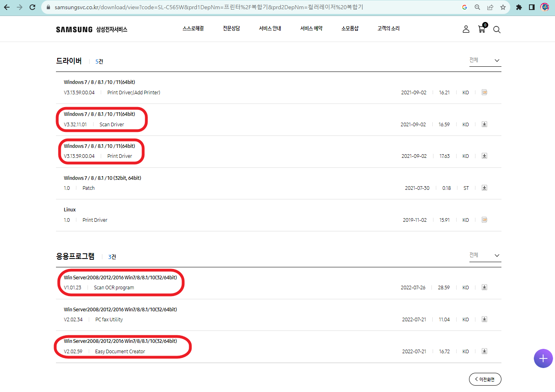Click the purple plus floating button
Image resolution: width=555 pixels, height=392 pixels.
543,358
